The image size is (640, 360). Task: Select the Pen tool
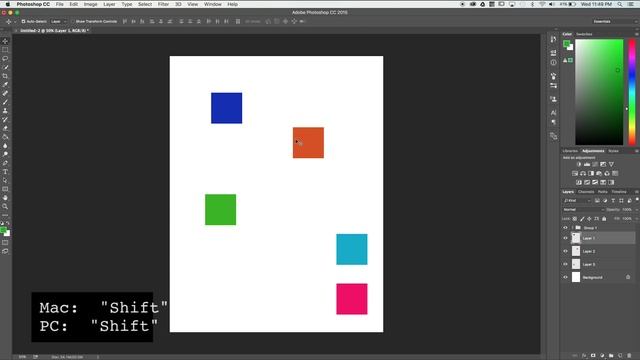[5, 163]
